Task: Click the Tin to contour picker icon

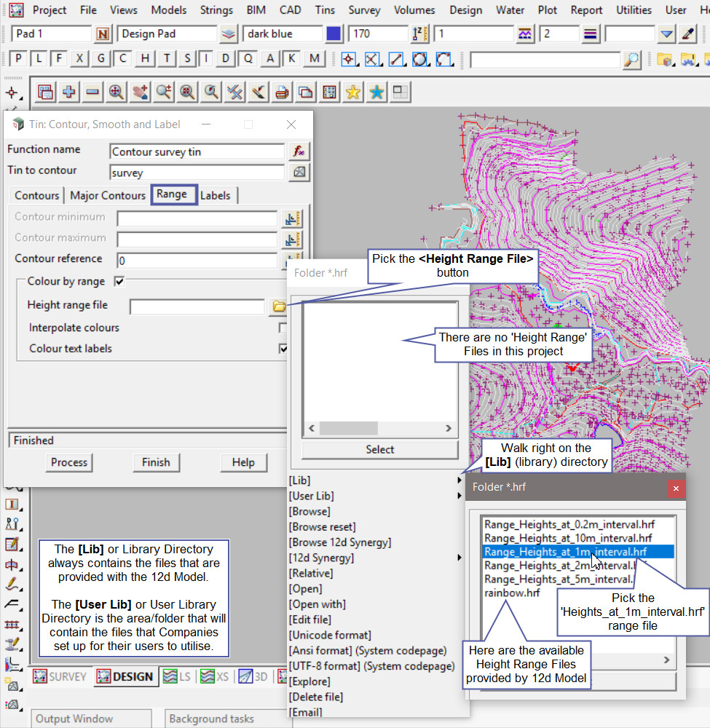Action: click(299, 173)
